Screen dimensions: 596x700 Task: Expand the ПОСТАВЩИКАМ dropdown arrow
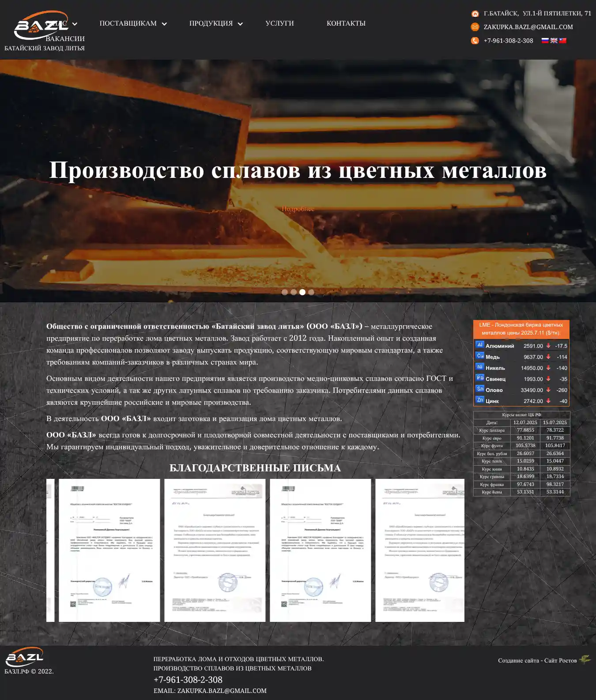(164, 24)
